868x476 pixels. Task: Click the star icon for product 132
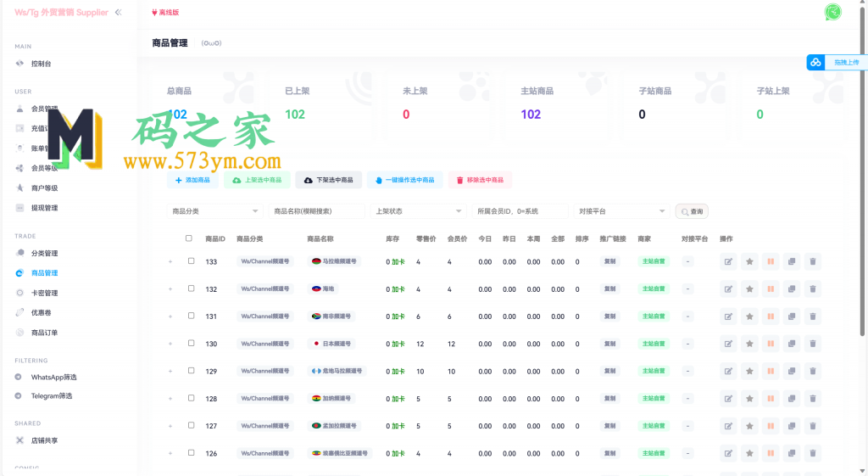pyautogui.click(x=749, y=289)
